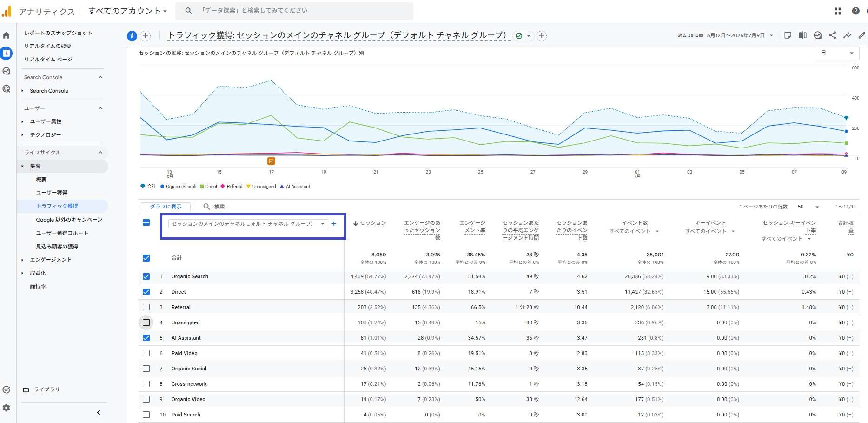Open the Google apps grid icon
The width and height of the screenshot is (868, 423).
pos(838,11)
